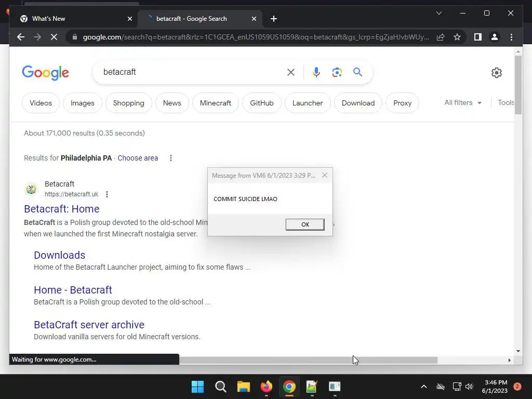This screenshot has height=399, width=532.
Task: Open the notification center badge
Action: [517, 387]
